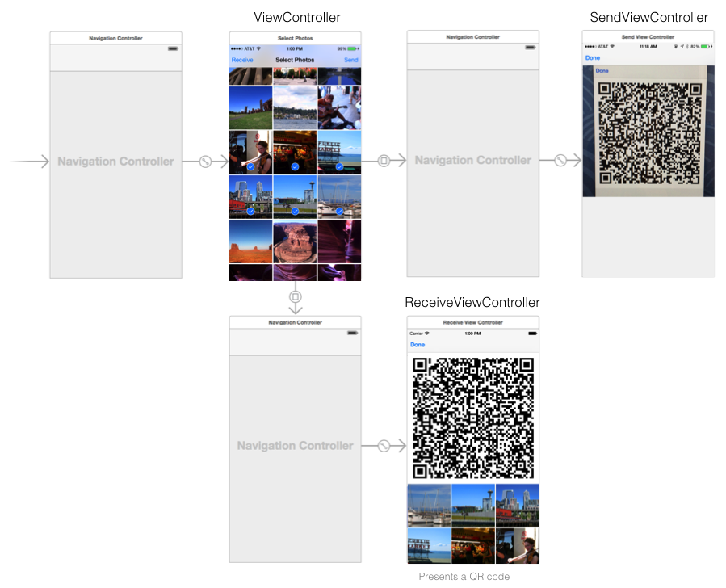Tap Done in Receive View Controller navigation bar
726x588 pixels.
pyautogui.click(x=418, y=345)
